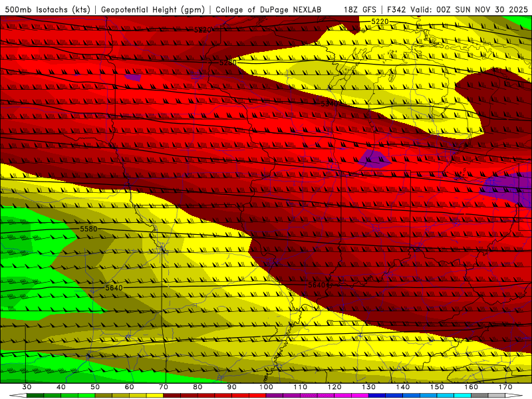The width and height of the screenshot is (532, 399).
Task: Click the 160 value on the color scale
Action: [x=471, y=387]
